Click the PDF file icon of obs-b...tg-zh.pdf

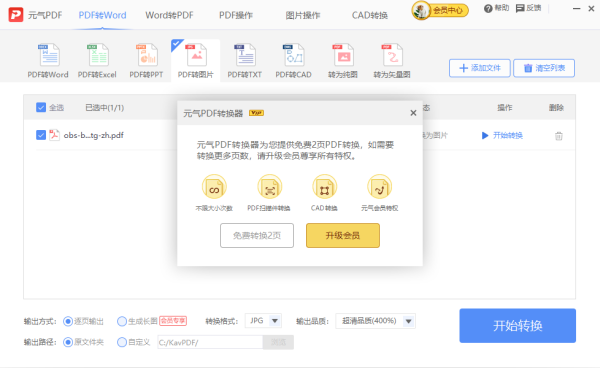54,135
